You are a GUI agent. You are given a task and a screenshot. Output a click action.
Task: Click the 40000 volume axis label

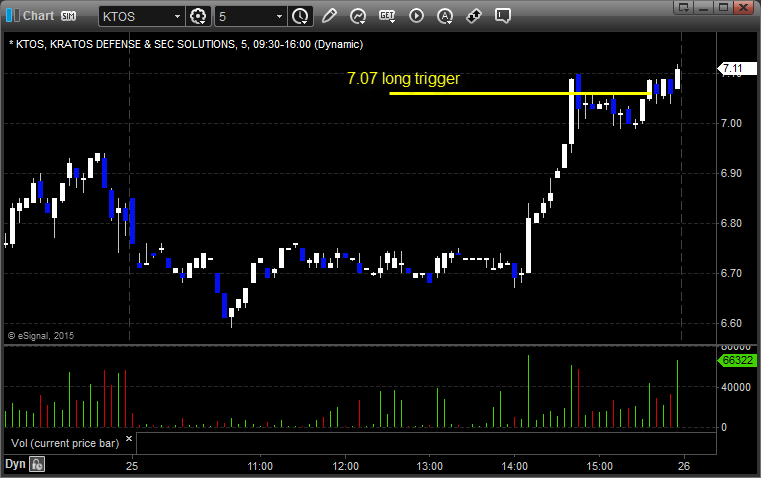click(x=736, y=387)
